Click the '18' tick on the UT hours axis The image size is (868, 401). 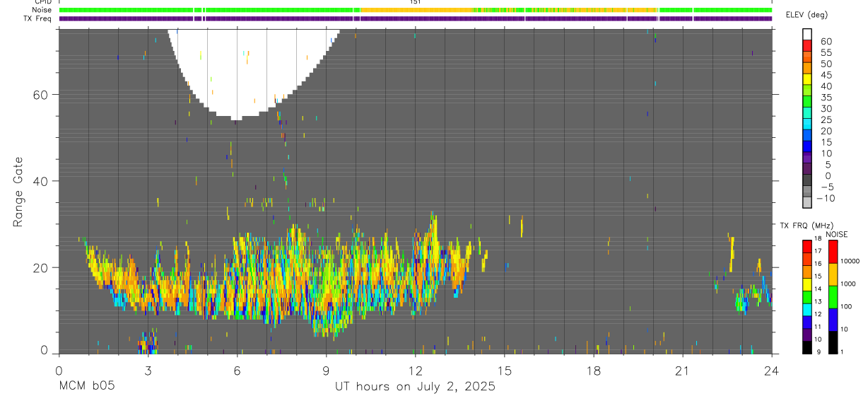(593, 371)
